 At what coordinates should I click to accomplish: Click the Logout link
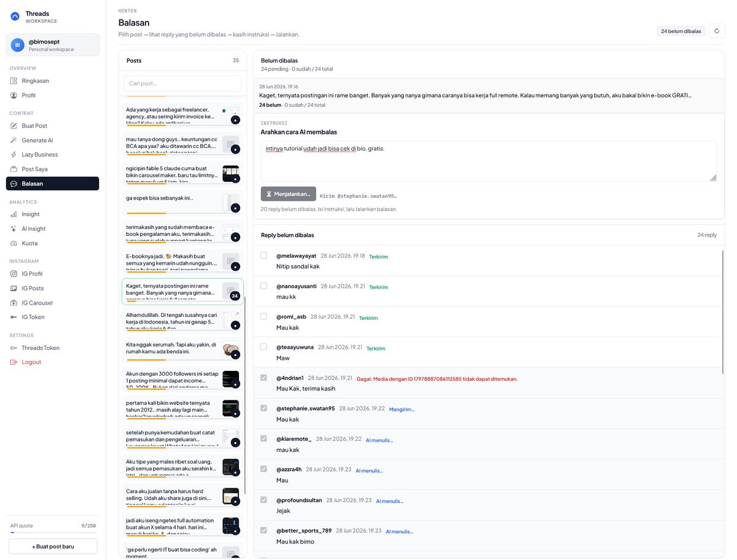[52, 362]
